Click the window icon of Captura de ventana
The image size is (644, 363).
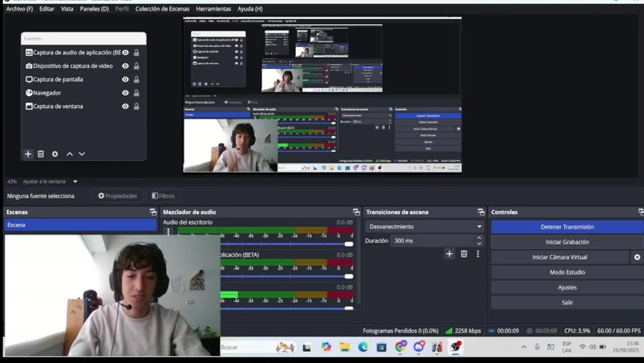29,106
